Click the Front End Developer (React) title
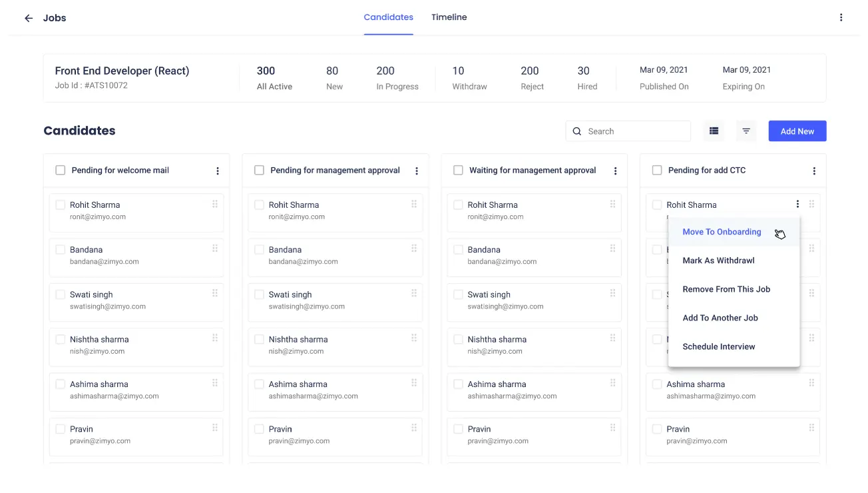The image size is (868, 493). point(122,71)
